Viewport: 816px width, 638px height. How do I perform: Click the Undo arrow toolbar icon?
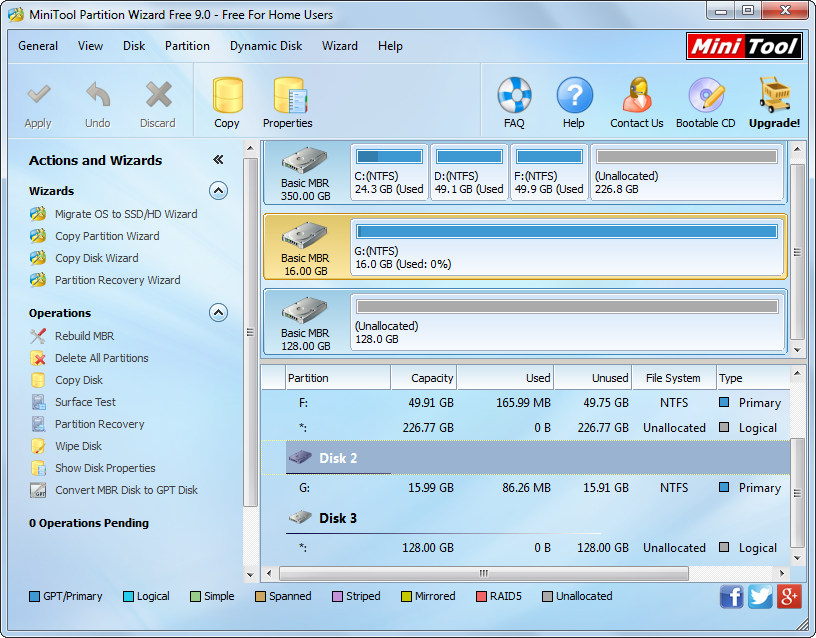(x=98, y=95)
